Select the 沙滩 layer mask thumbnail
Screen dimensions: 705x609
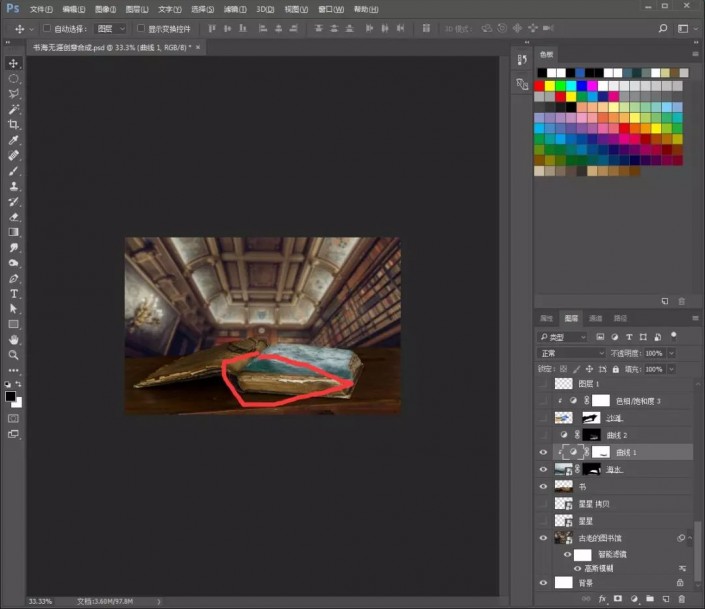tap(591, 418)
